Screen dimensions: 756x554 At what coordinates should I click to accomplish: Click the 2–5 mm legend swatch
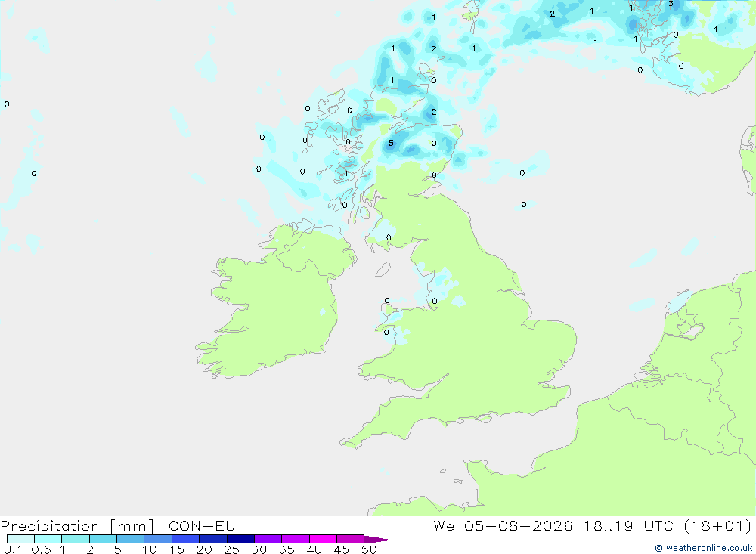(x=103, y=539)
